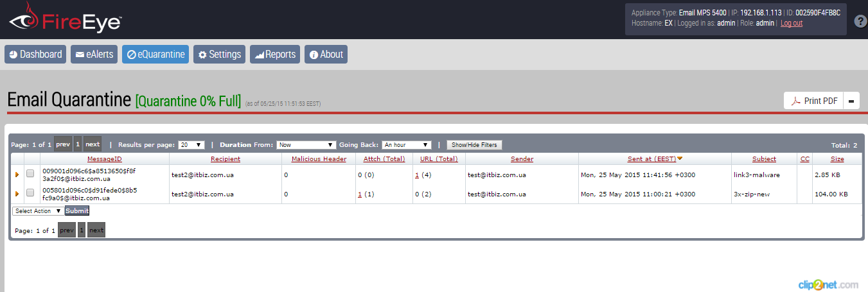Click size value 2.85 KB
This screenshot has width=868, height=292.
point(828,175)
